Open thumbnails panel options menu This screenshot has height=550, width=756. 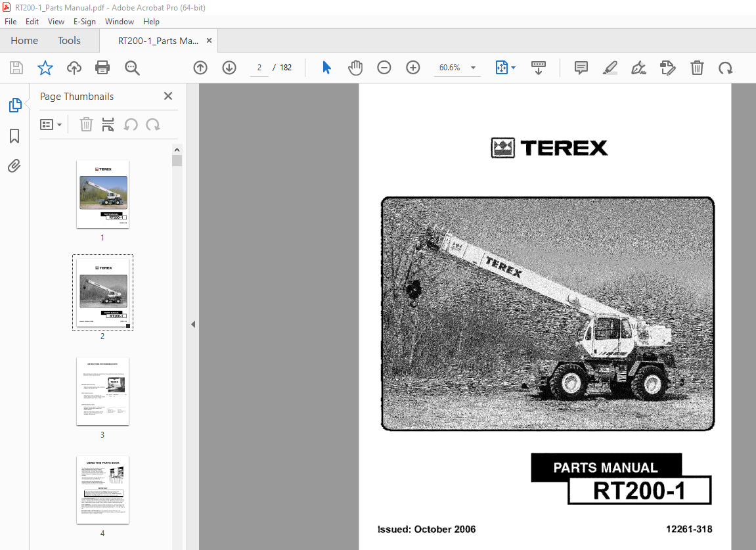click(51, 125)
